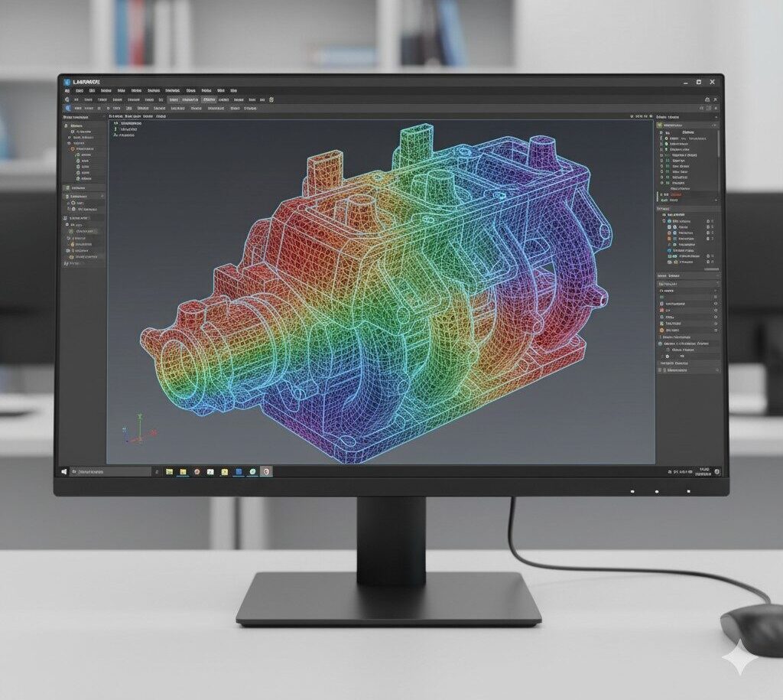Click the Windows Start button

(x=64, y=472)
